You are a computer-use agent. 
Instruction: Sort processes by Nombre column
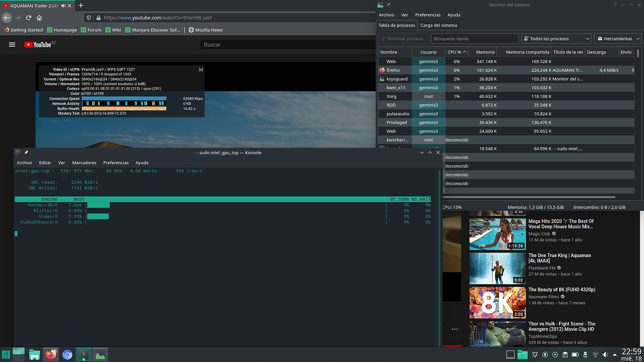coord(395,52)
